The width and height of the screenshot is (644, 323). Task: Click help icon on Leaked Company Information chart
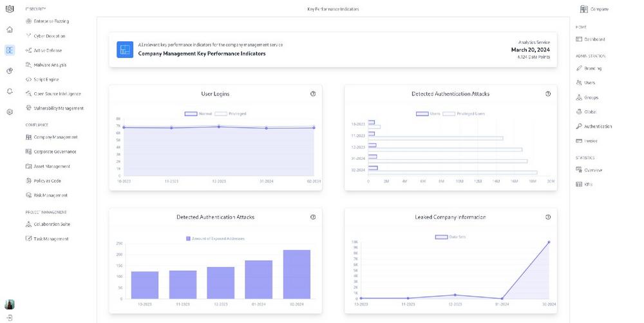point(548,217)
